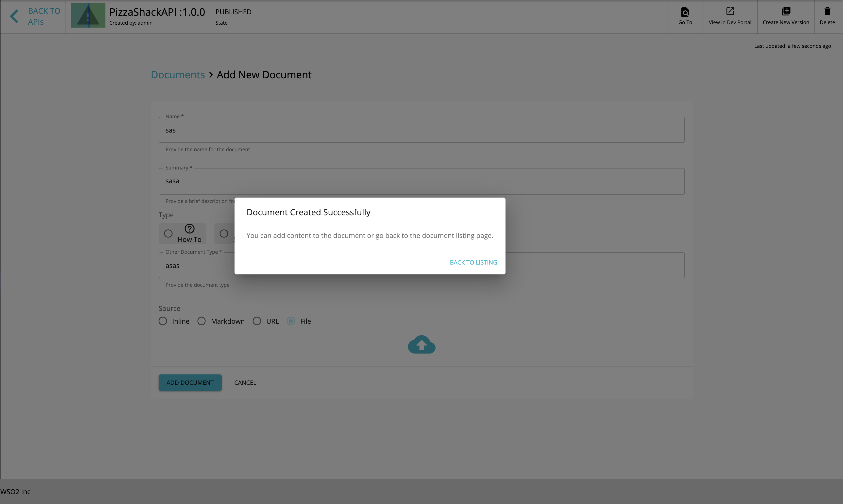Click the cloud upload icon to attach file

click(x=421, y=345)
